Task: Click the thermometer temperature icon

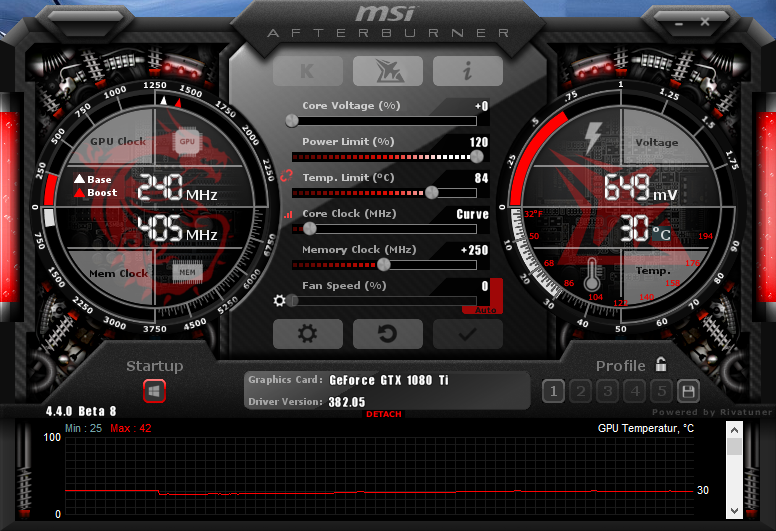Action: [592, 275]
